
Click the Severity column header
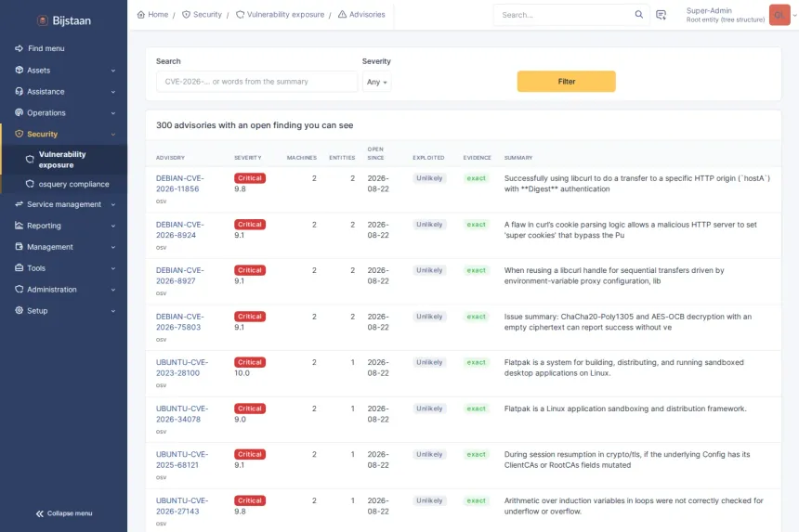coord(248,158)
